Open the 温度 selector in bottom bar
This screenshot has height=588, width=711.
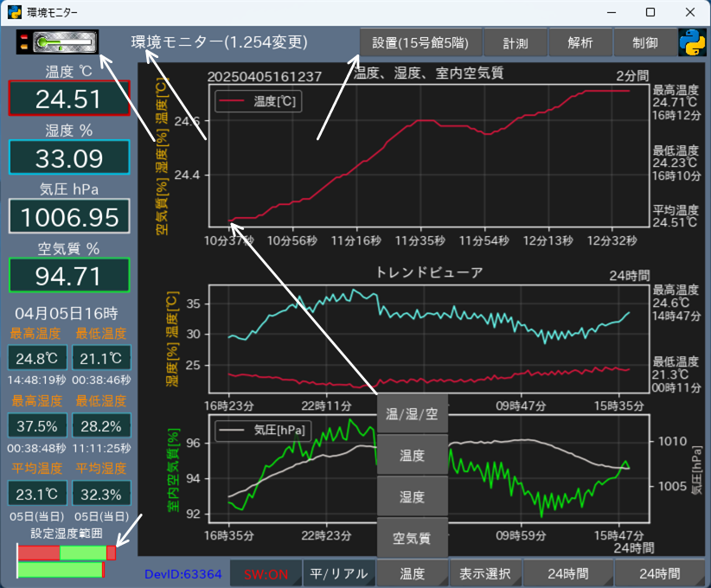[x=413, y=573]
